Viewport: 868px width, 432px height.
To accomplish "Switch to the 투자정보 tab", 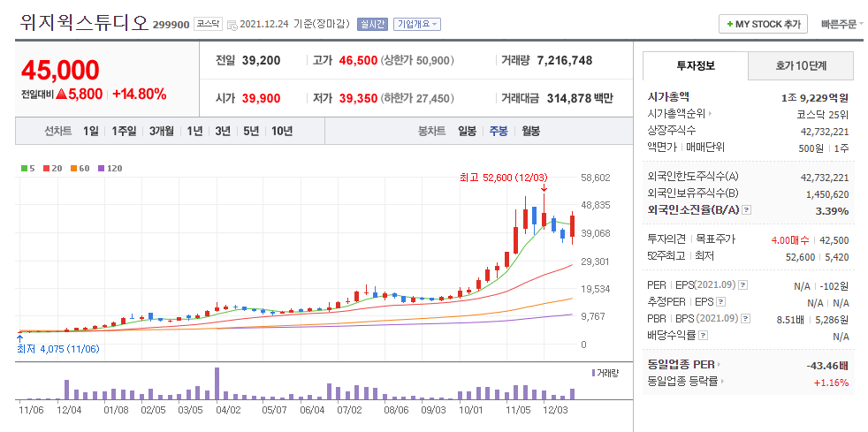I will point(696,66).
